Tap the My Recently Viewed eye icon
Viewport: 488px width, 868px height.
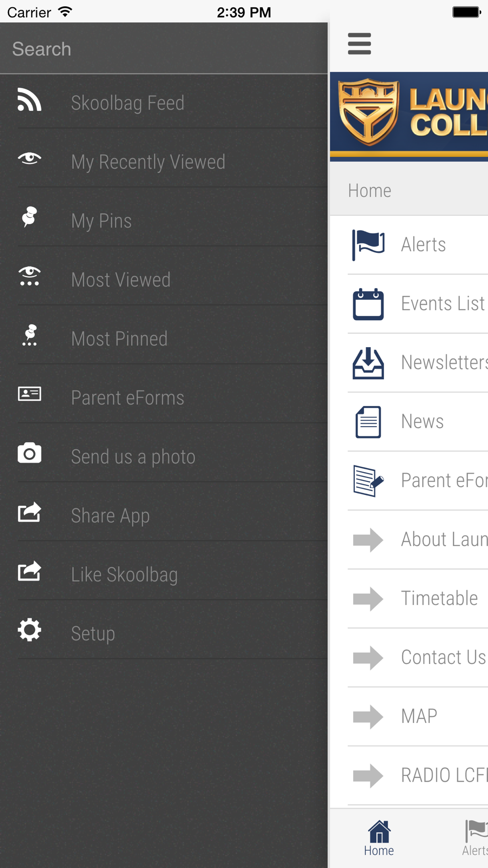[x=29, y=158]
